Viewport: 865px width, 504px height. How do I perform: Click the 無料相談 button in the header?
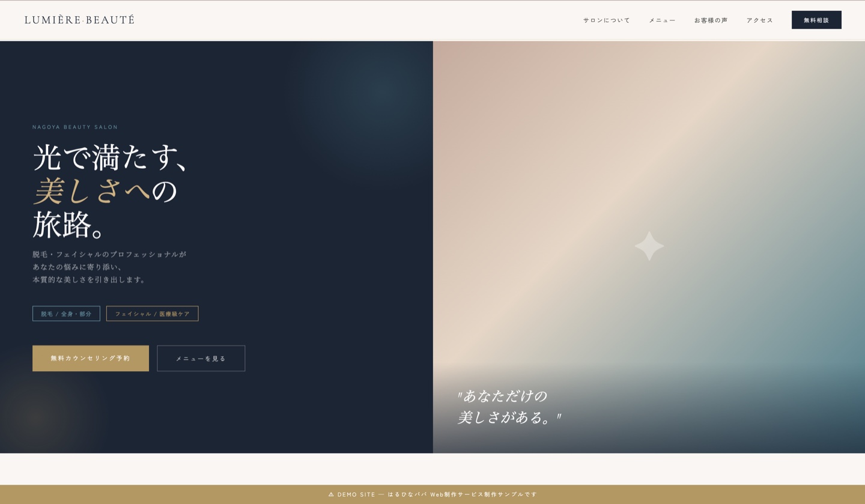click(x=816, y=20)
